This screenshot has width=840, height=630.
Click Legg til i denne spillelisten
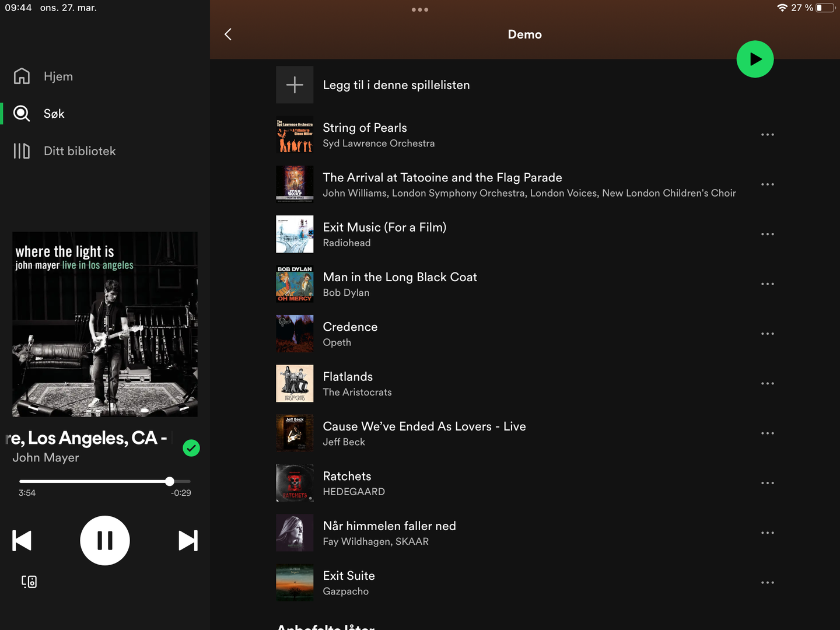(396, 85)
